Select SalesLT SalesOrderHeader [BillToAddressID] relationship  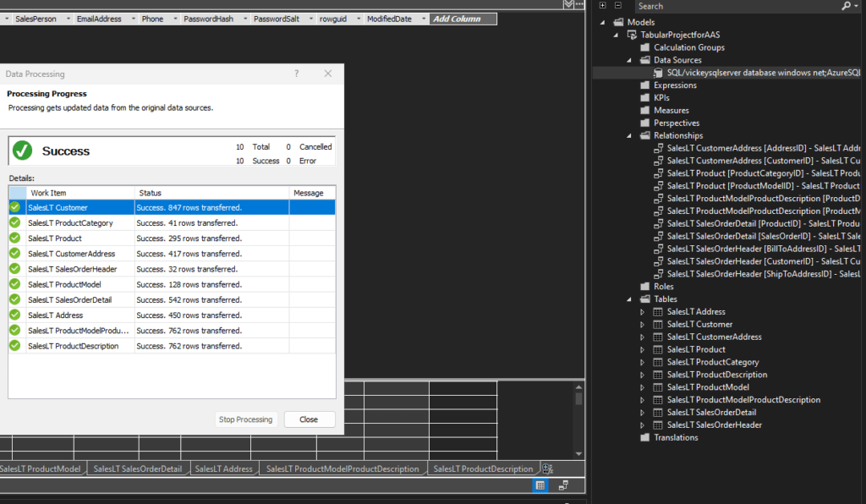coord(764,249)
